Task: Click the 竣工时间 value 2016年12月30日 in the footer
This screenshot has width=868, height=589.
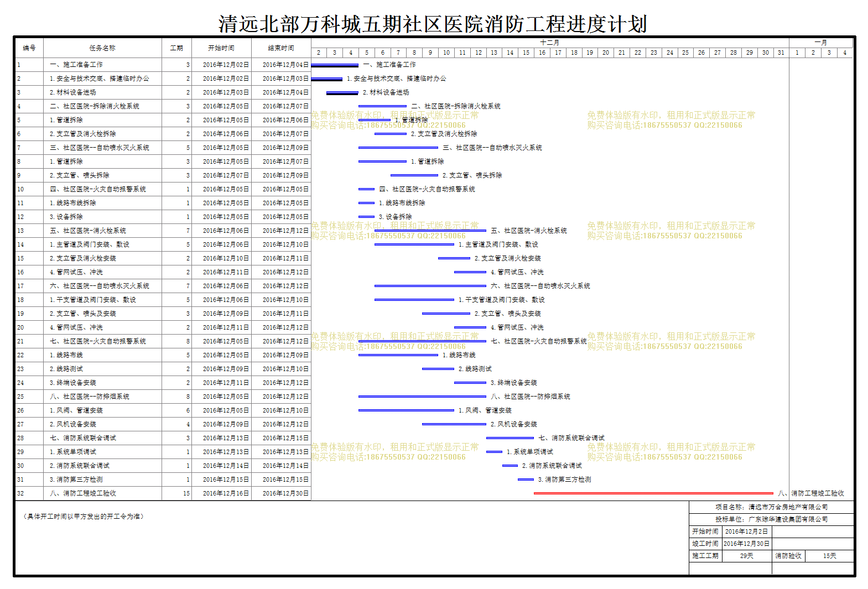Action: coord(746,544)
